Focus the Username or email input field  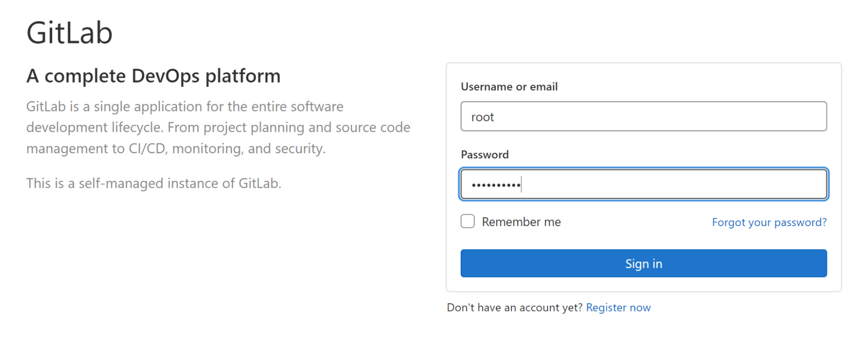[x=643, y=117]
